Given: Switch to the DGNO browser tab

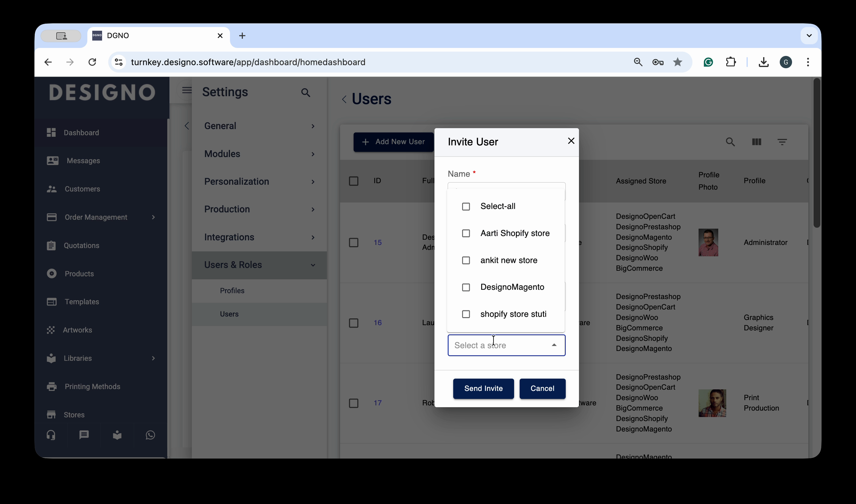Looking at the screenshot, I should tap(158, 36).
